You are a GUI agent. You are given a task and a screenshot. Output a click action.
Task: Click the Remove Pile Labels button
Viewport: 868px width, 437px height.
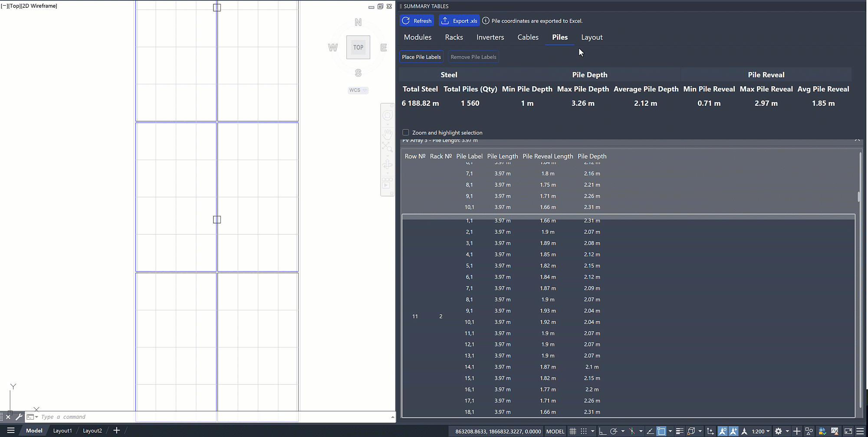click(x=473, y=57)
